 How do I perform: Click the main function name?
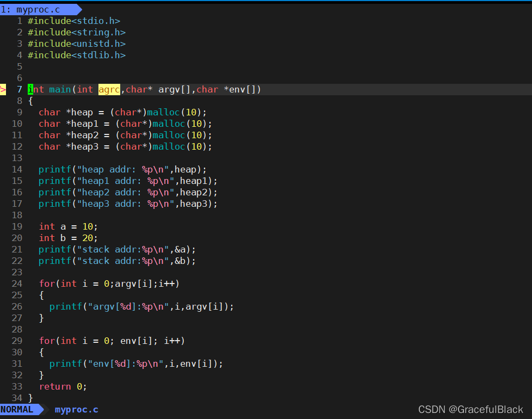click(x=60, y=90)
